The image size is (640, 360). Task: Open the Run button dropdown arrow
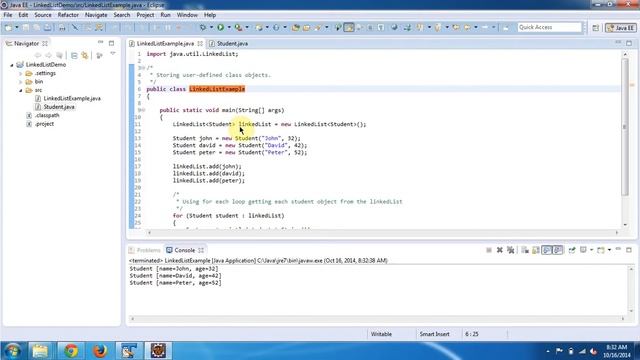pyautogui.click(x=229, y=27)
